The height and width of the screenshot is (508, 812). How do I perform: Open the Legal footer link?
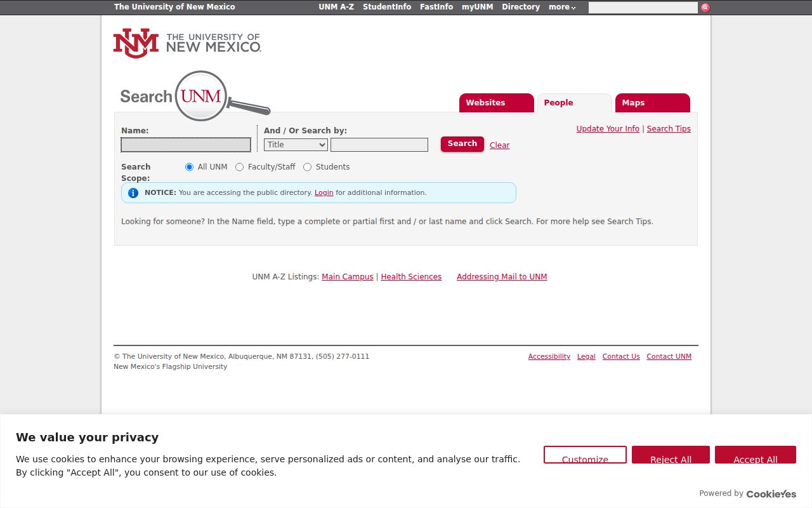pos(586,357)
